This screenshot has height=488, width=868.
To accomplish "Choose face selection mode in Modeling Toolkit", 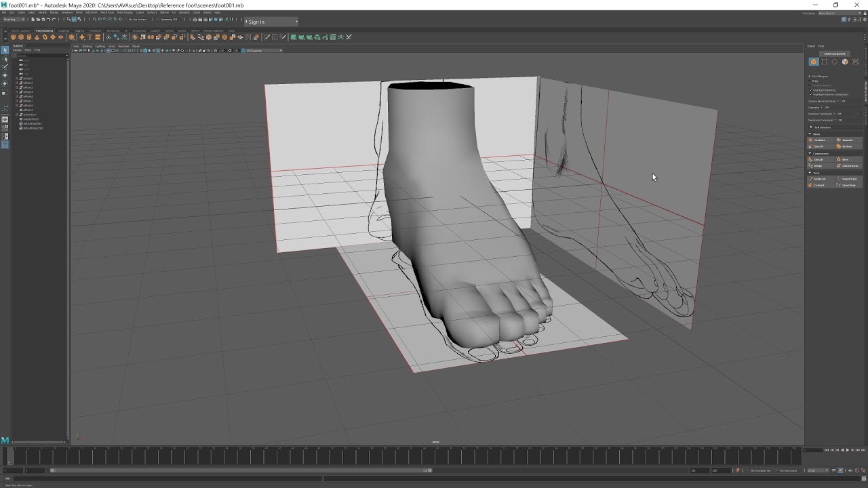I will pos(845,62).
